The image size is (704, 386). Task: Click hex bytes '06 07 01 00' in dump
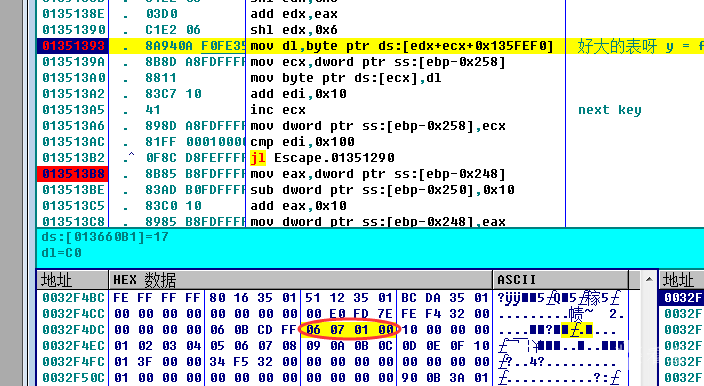coord(349,330)
